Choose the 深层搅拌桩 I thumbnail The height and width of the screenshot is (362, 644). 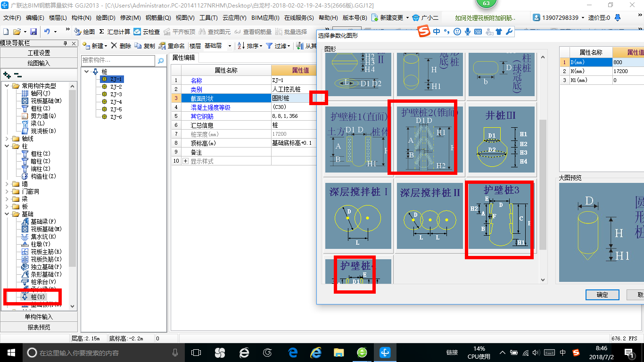358,216
